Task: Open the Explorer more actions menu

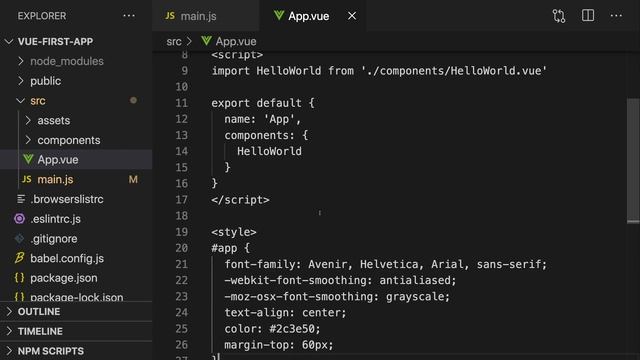Action: (x=129, y=16)
